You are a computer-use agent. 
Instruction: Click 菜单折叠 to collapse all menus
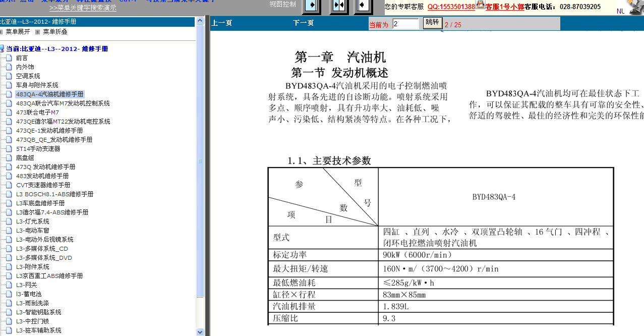click(55, 32)
